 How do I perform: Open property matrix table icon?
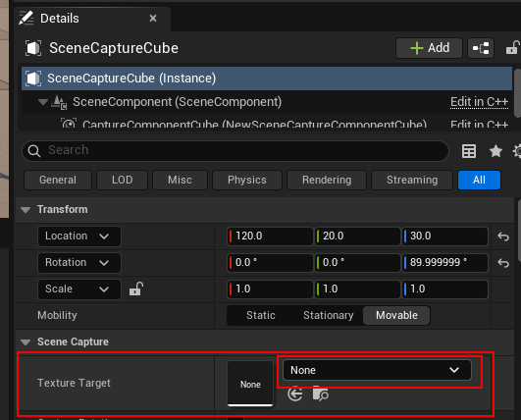pyautogui.click(x=469, y=151)
